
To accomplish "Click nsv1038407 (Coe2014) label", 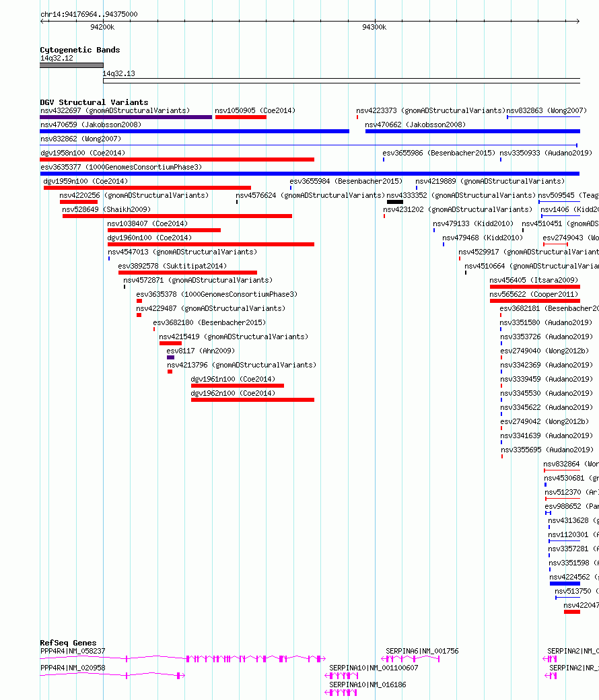I will tap(147, 223).
